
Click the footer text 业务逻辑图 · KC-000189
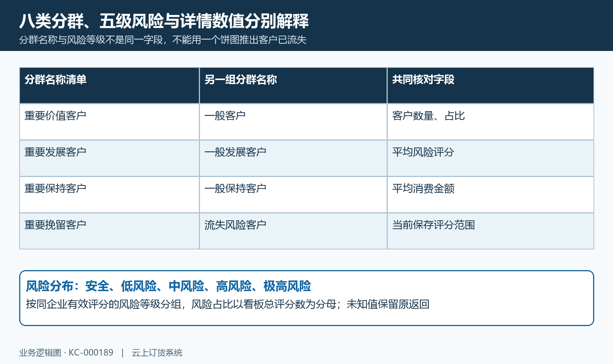coord(66,353)
